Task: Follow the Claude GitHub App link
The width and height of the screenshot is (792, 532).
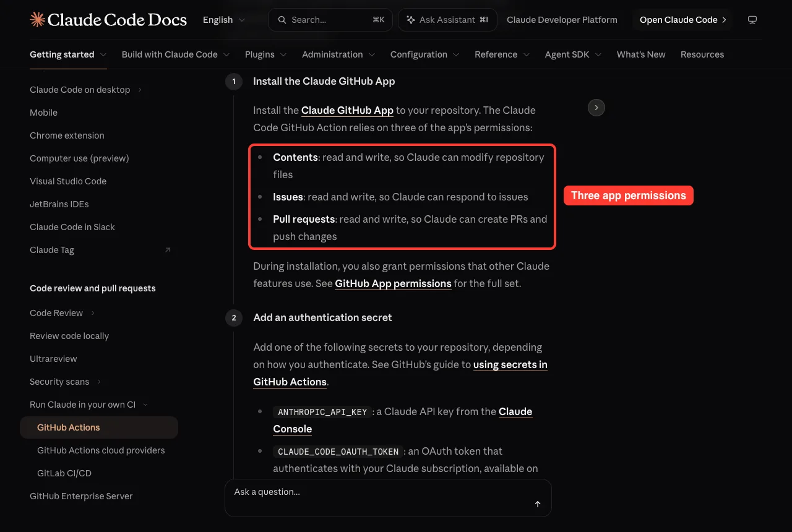Action: (x=347, y=110)
